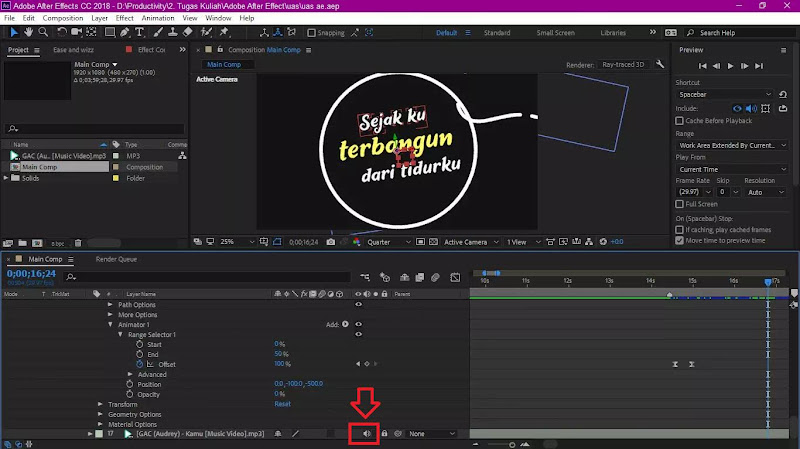This screenshot has width=800, height=449.
Task: Open the Composition menu
Action: pyautogui.click(x=63, y=18)
